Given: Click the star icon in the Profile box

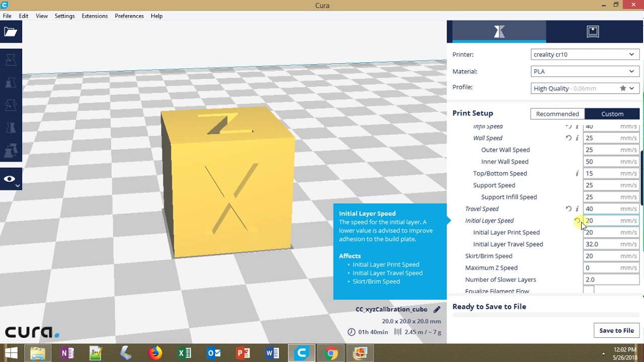Looking at the screenshot, I should [623, 88].
